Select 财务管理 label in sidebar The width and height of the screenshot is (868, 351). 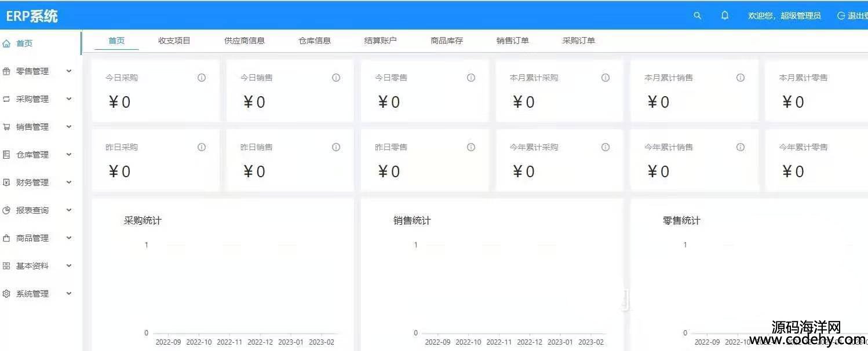point(32,182)
